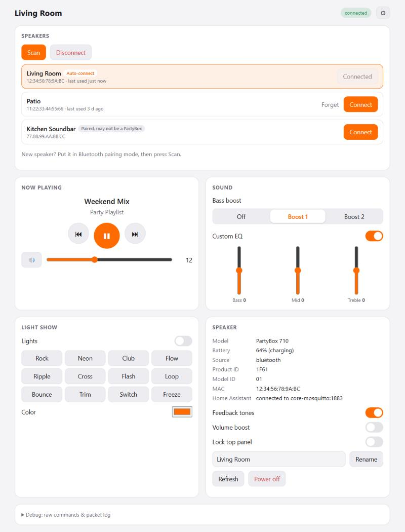Viewport: 405px width, 532px height.
Task: Click the Power off button
Action: coord(267,479)
